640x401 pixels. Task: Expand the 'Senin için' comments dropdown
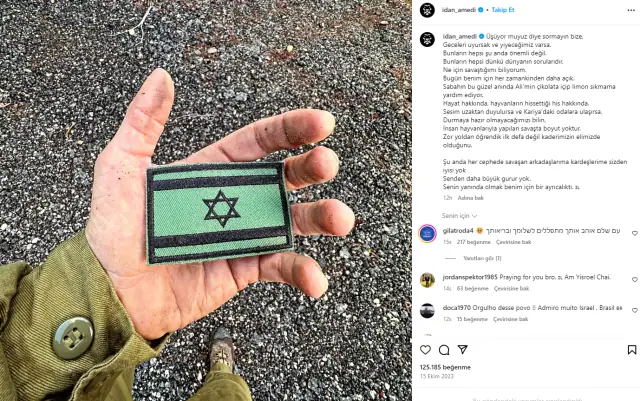pos(459,216)
